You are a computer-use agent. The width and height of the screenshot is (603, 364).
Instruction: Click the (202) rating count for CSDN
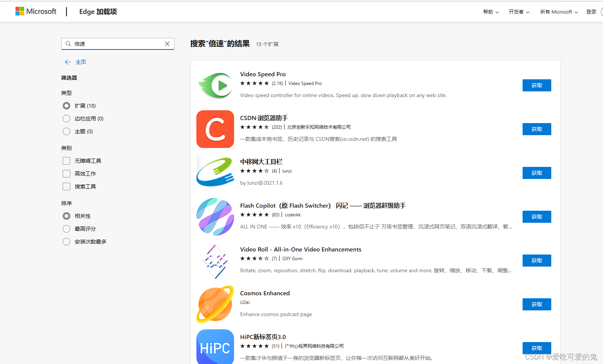click(x=277, y=127)
